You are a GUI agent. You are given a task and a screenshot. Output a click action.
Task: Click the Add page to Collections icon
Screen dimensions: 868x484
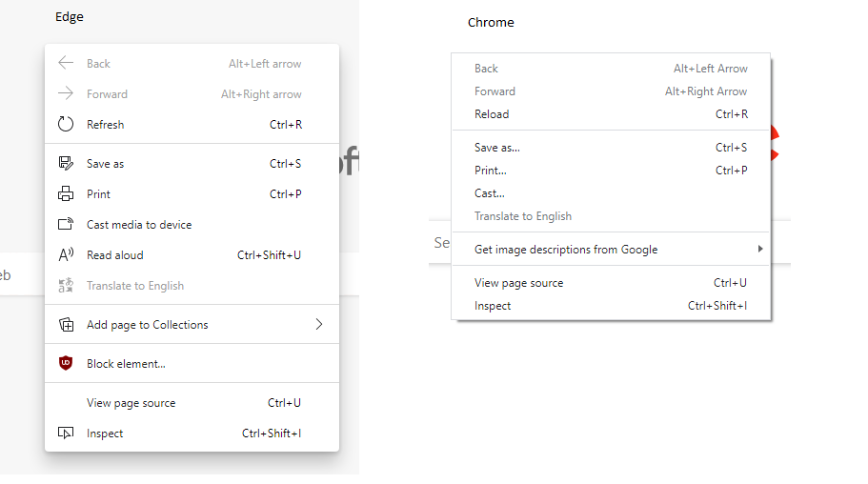pyautogui.click(x=66, y=325)
